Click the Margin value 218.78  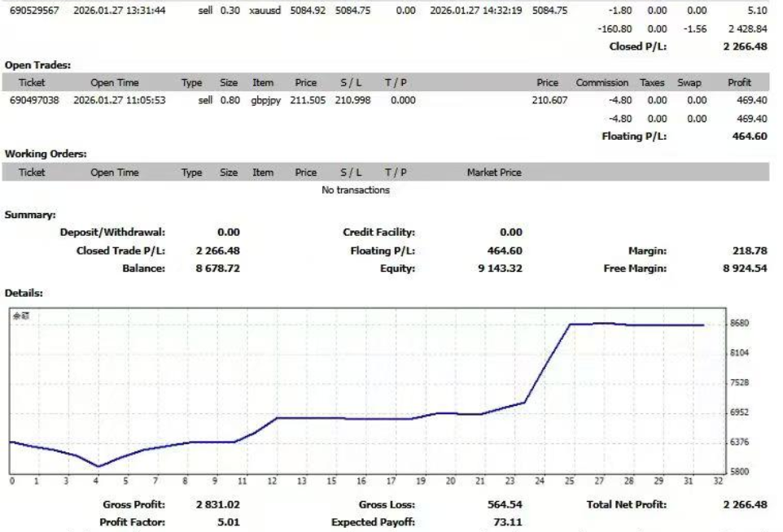pos(750,251)
